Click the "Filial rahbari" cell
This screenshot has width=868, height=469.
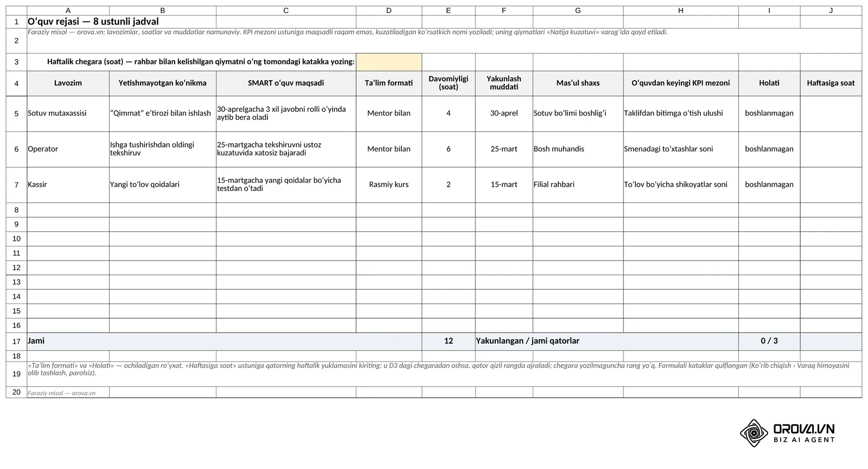click(x=578, y=185)
